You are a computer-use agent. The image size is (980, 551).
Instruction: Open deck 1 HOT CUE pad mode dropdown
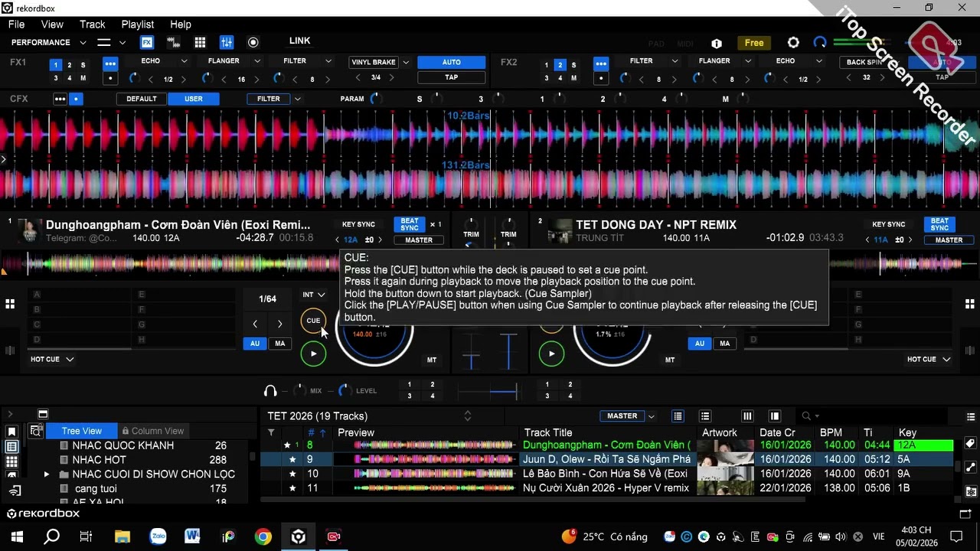(52, 359)
